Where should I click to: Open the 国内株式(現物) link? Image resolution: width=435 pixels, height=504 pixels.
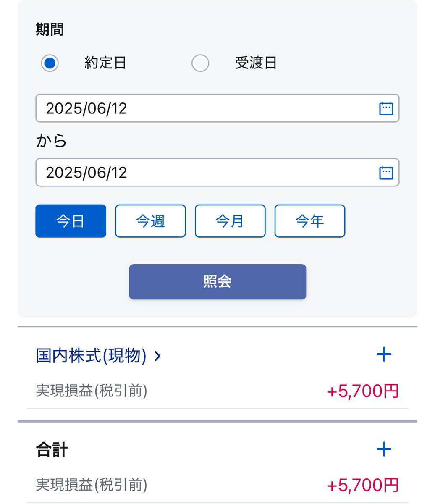91,356
